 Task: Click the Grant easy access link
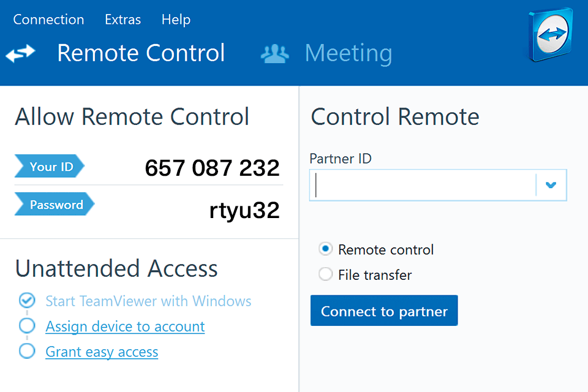click(x=102, y=352)
